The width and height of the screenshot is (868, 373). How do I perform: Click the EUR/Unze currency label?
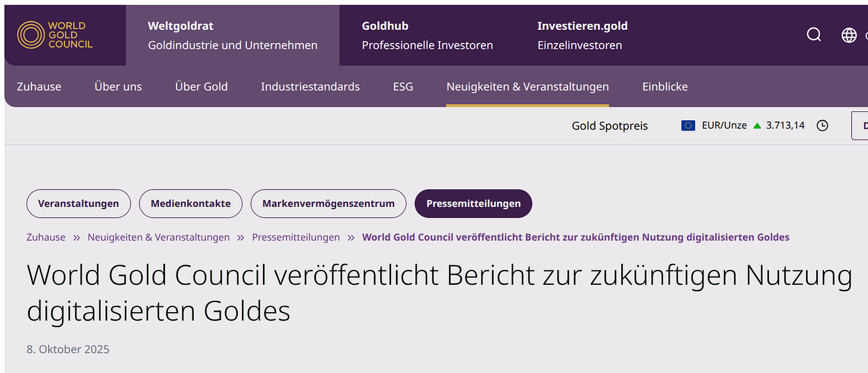pyautogui.click(x=724, y=126)
